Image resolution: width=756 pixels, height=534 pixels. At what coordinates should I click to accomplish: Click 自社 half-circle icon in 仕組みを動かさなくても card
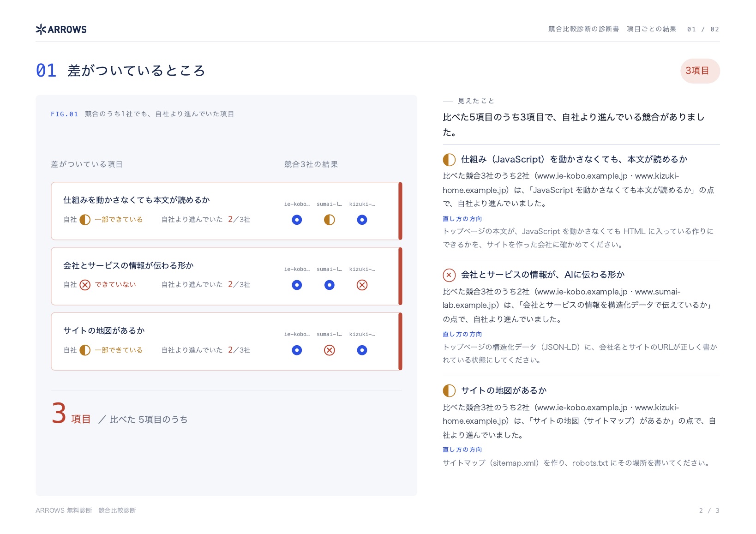pyautogui.click(x=85, y=220)
